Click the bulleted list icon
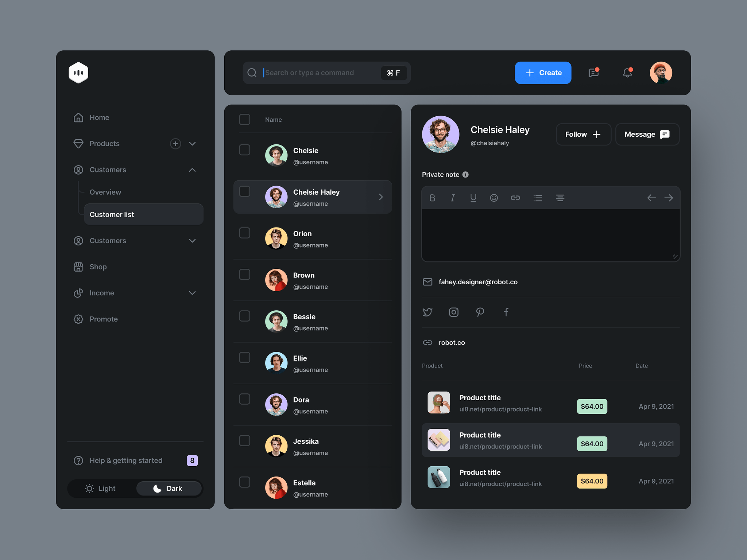Viewport: 747px width, 560px height. pyautogui.click(x=537, y=197)
